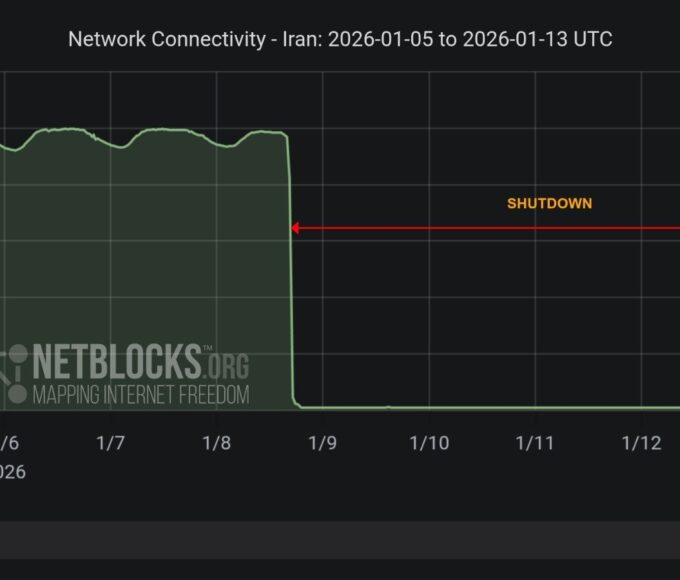Click the 1/9 date axis label

click(x=322, y=443)
